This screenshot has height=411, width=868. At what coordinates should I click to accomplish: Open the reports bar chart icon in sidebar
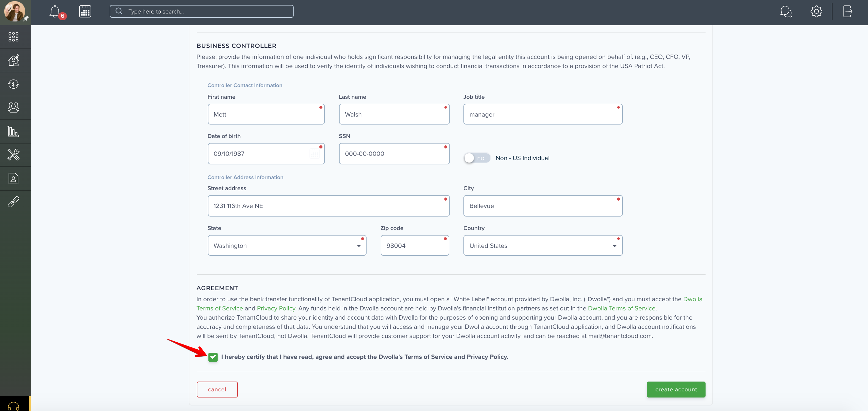pyautogui.click(x=13, y=131)
